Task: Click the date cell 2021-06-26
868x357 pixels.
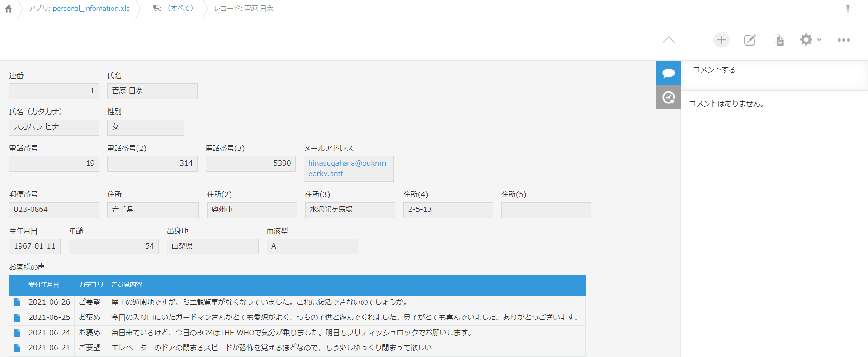Action: (x=49, y=302)
